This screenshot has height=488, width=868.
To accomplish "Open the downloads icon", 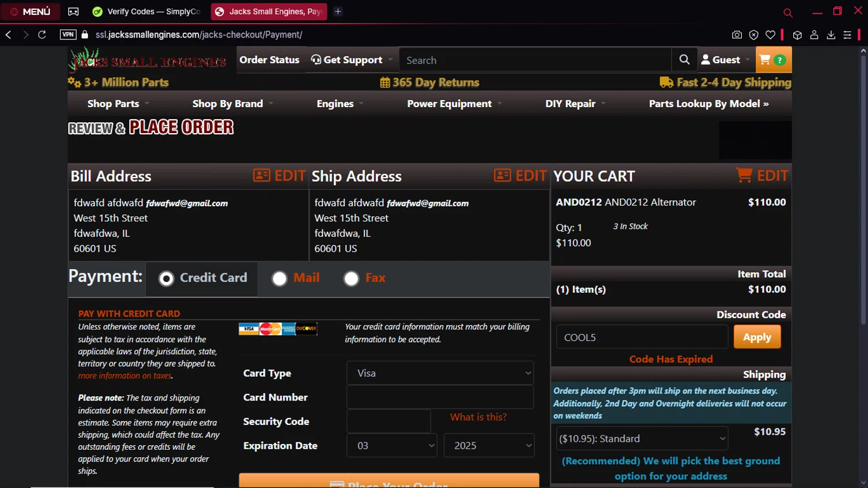I will pos(831,35).
